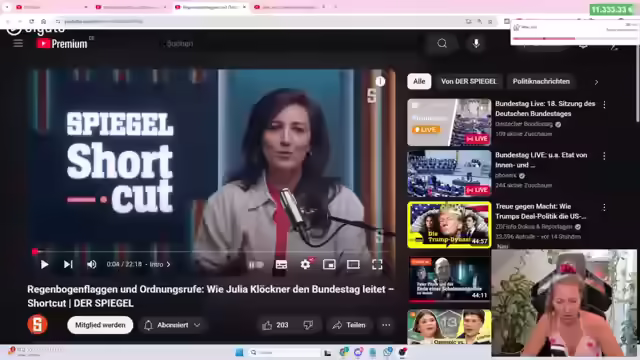Screen dimensions: 640x360
Task: Select the Politiknachrichten chip
Action: (541, 82)
